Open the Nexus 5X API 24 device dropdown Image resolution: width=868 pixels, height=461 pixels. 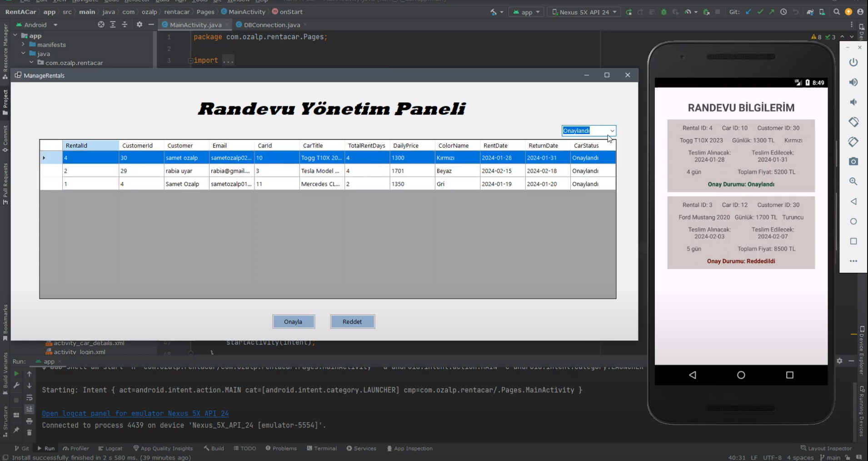(584, 12)
